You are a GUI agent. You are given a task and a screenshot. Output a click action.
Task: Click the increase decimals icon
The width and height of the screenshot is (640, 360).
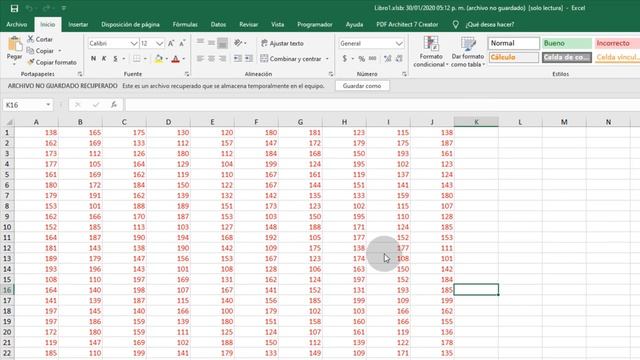click(388, 59)
